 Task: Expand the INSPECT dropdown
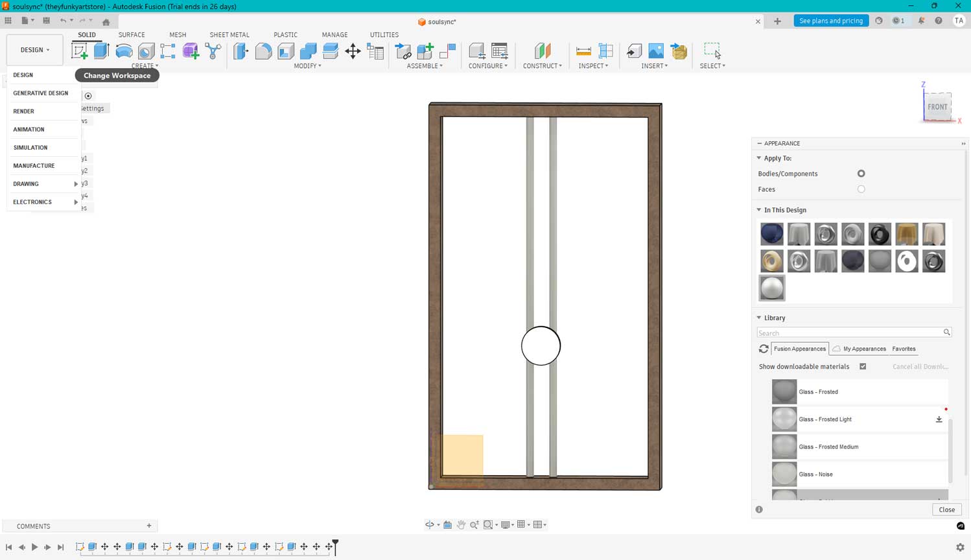593,66
